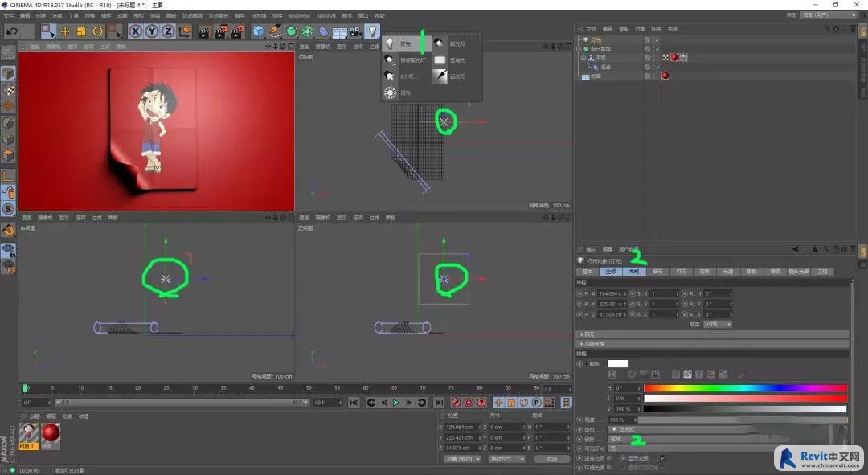The height and width of the screenshot is (475, 868).
Task: Click the Floor environment icon
Action: coord(340,31)
